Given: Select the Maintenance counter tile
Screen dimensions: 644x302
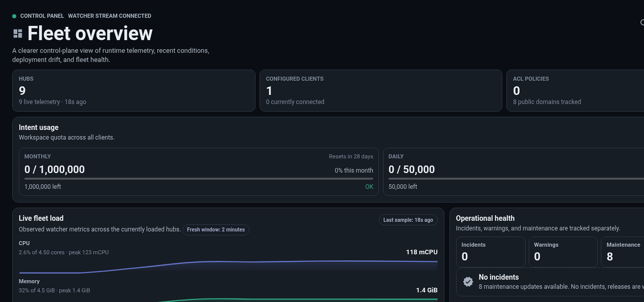Looking at the screenshot, I should tap(623, 252).
